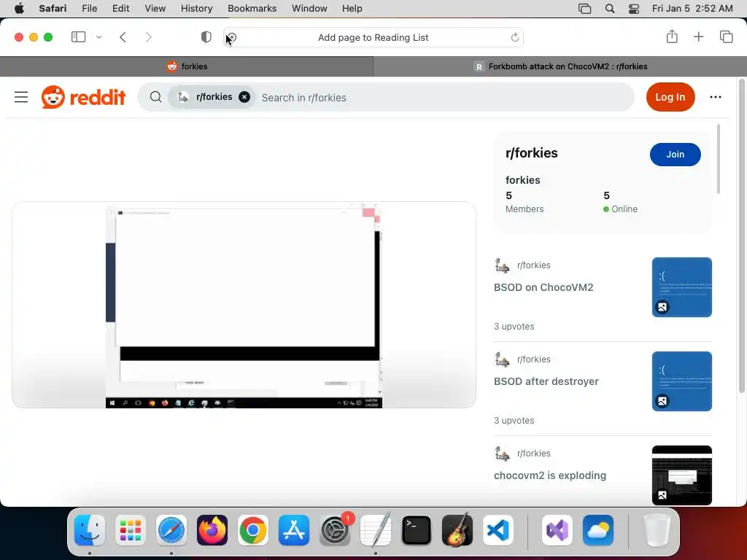Join the r/forkies community
The height and width of the screenshot is (560, 747).
[675, 155]
